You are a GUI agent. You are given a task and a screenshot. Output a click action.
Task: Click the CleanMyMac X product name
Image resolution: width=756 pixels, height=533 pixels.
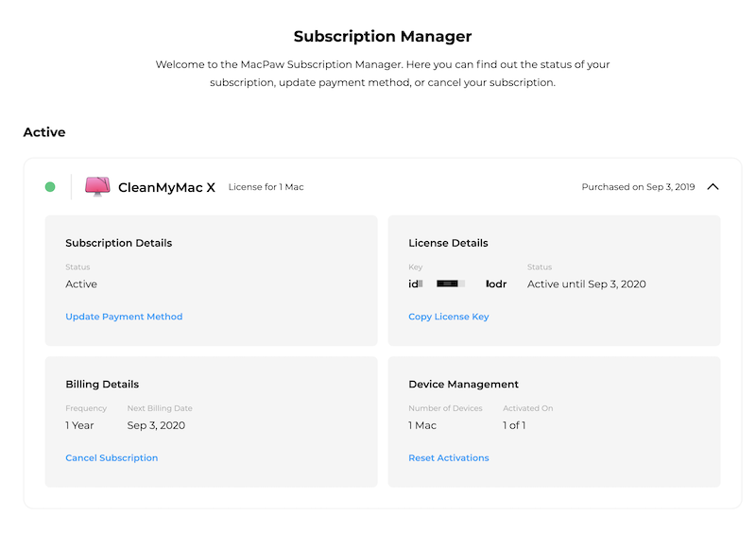click(x=166, y=187)
